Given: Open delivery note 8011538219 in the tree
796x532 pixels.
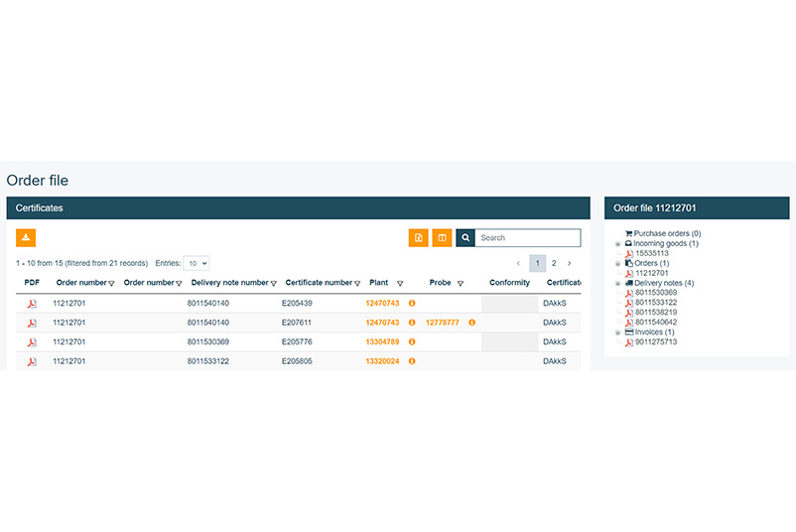Looking at the screenshot, I should [655, 313].
